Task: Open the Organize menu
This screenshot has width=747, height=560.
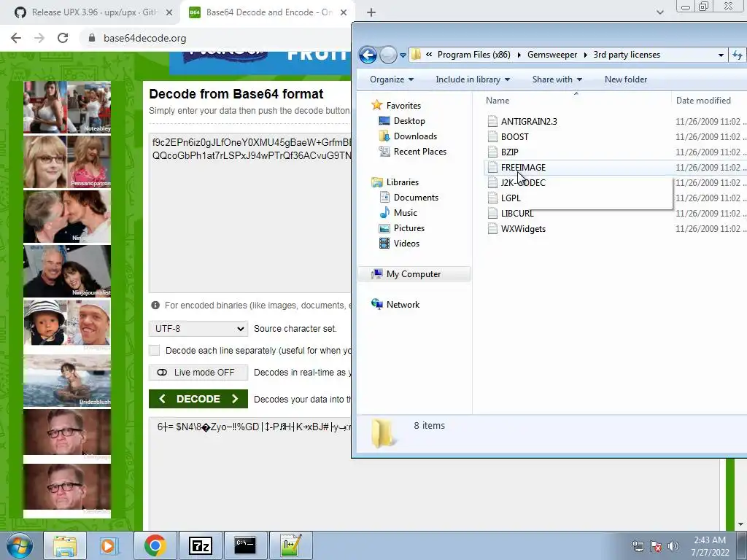Action: point(392,79)
